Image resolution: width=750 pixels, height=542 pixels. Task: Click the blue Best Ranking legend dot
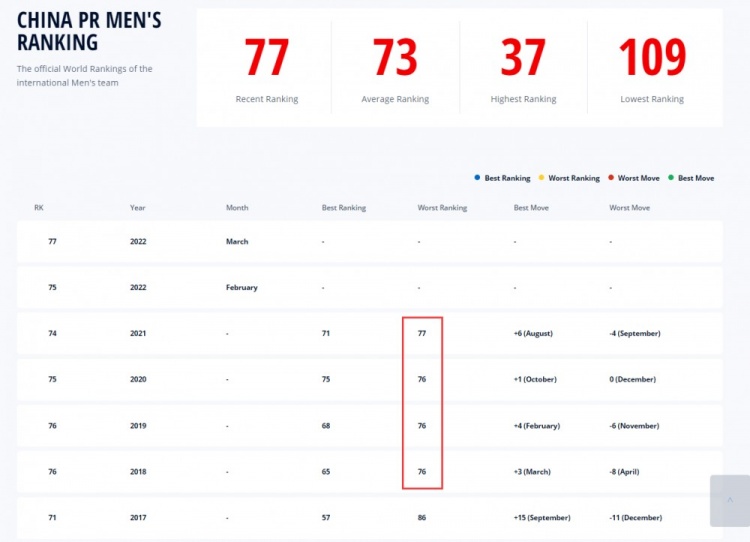(x=477, y=177)
